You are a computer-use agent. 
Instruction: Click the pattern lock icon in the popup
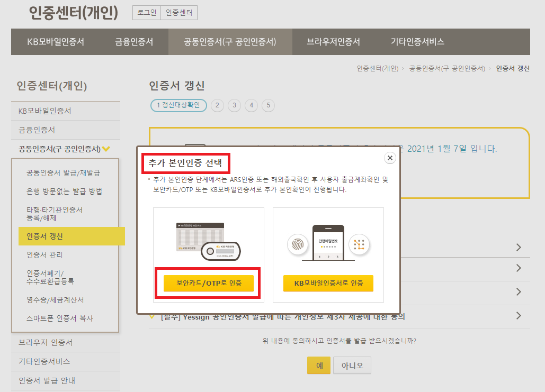359,244
